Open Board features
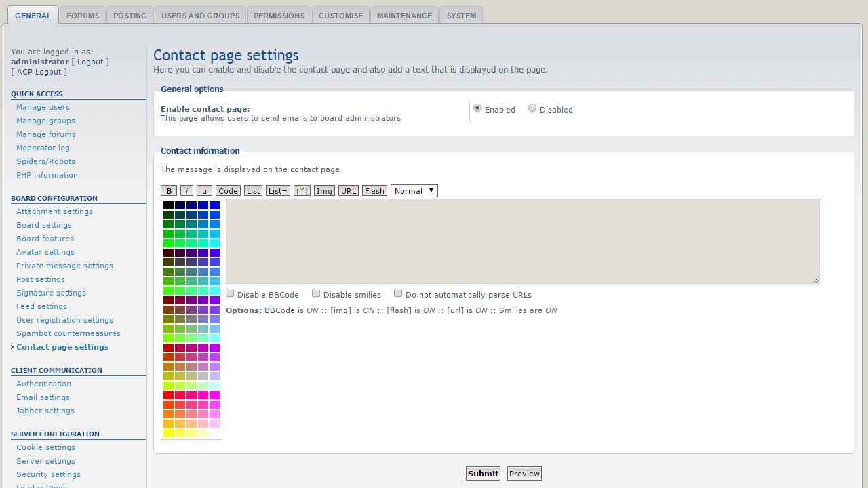The image size is (868, 488). (x=45, y=239)
